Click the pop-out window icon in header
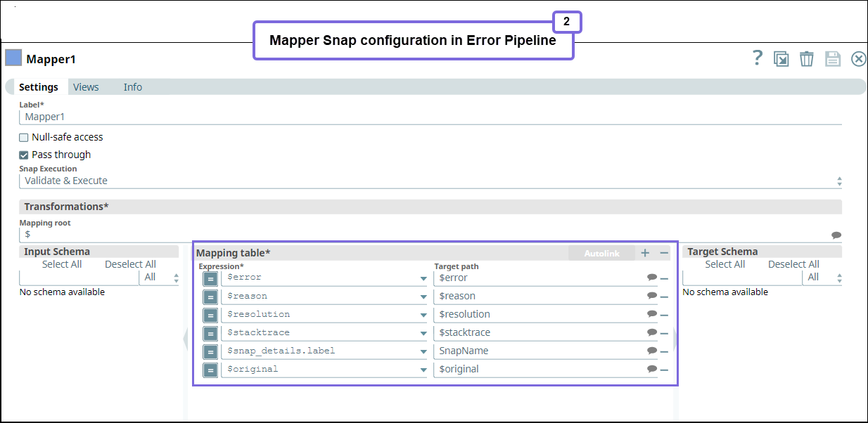This screenshot has width=868, height=423. pyautogui.click(x=781, y=59)
